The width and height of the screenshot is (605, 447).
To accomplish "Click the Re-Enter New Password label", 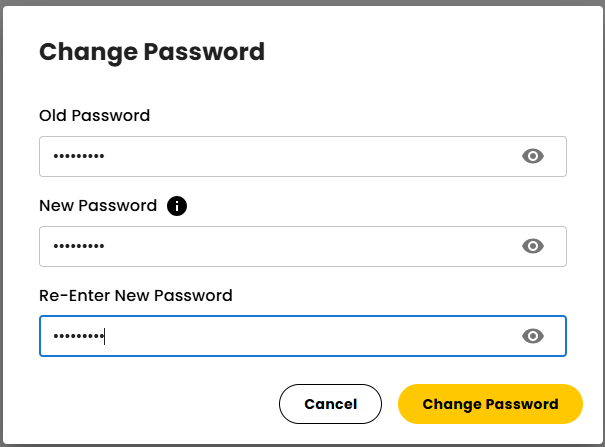I will tap(135, 295).
